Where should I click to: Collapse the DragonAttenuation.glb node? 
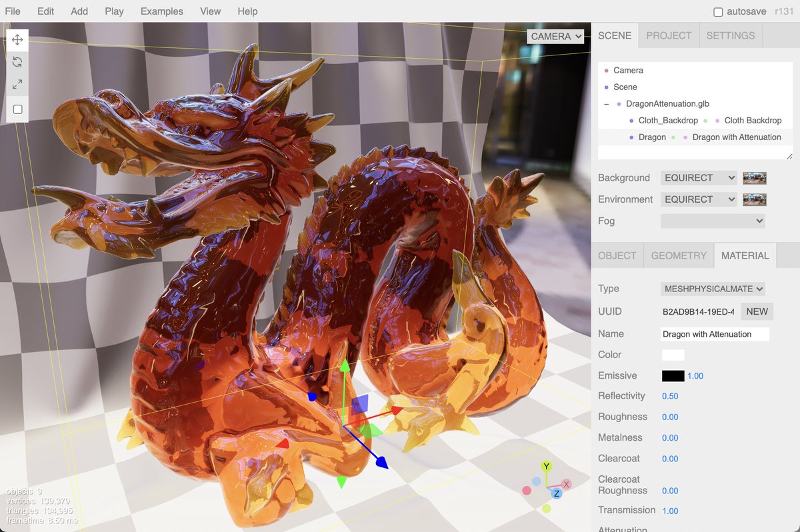606,104
